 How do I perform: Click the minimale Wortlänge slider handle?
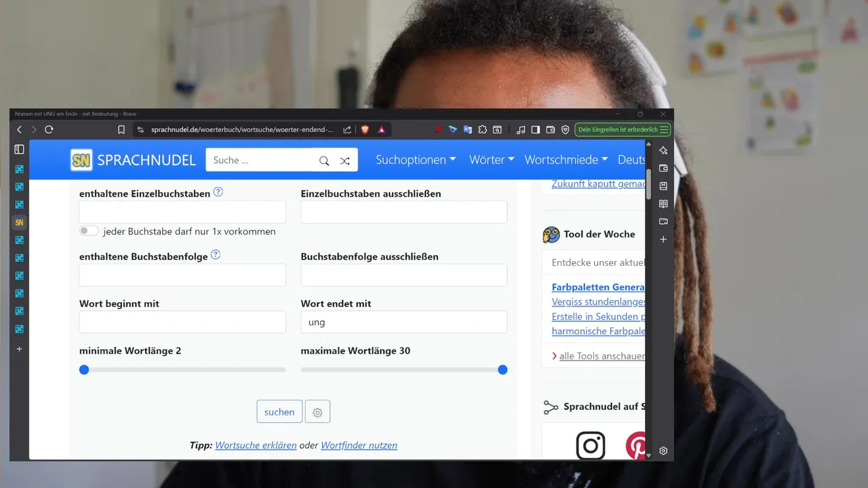tap(84, 369)
